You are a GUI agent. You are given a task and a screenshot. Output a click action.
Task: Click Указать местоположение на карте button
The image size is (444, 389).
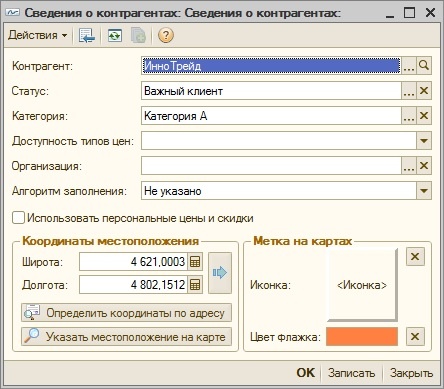126,336
